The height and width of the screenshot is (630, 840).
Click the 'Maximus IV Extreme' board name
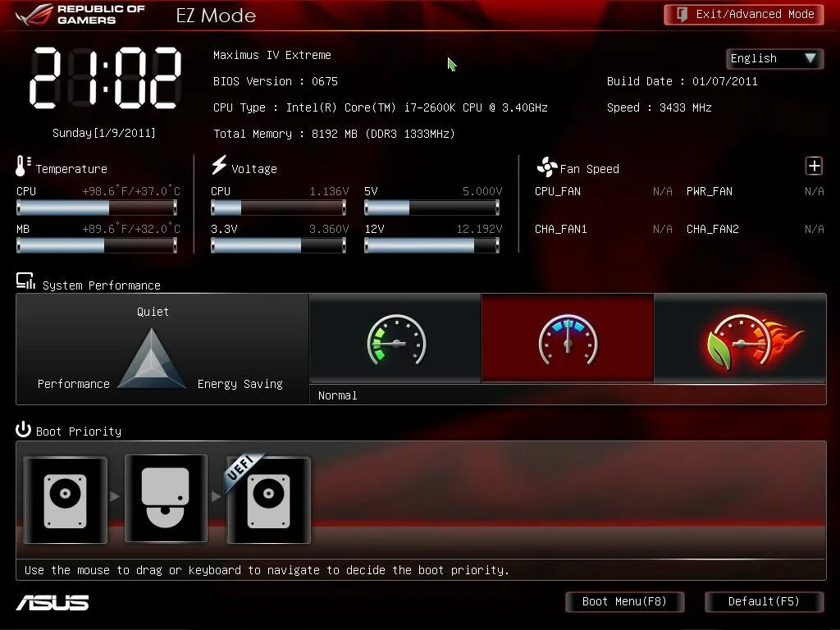(272, 55)
